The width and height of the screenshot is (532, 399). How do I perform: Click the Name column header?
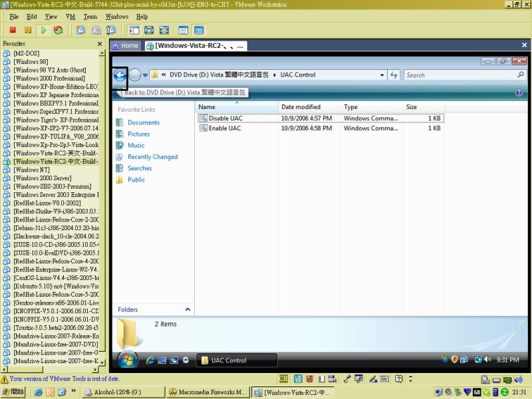pyautogui.click(x=237, y=107)
